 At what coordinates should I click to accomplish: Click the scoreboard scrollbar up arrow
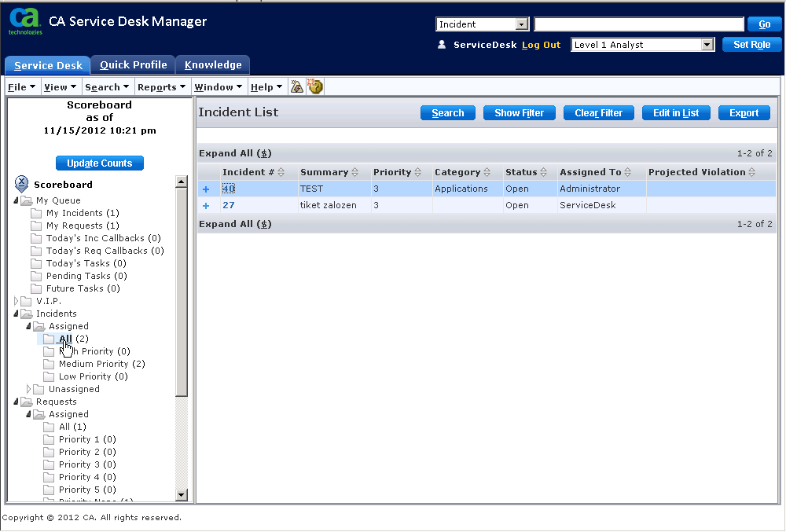coord(182,182)
